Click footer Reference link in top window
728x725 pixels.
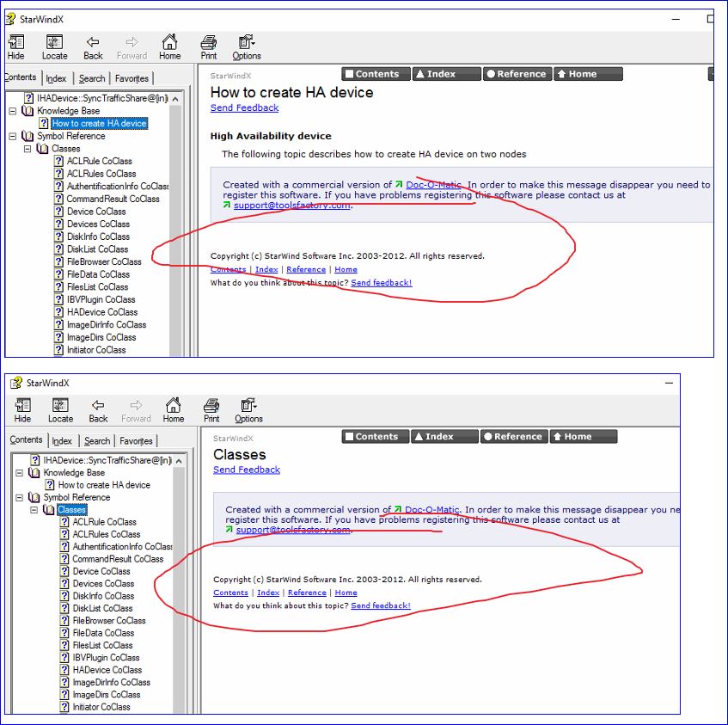(306, 269)
